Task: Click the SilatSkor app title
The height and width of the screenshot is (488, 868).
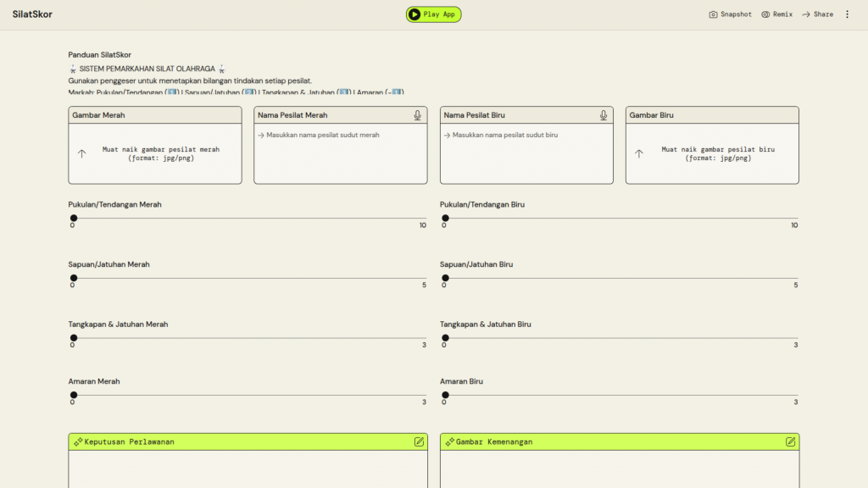Action: click(x=32, y=14)
